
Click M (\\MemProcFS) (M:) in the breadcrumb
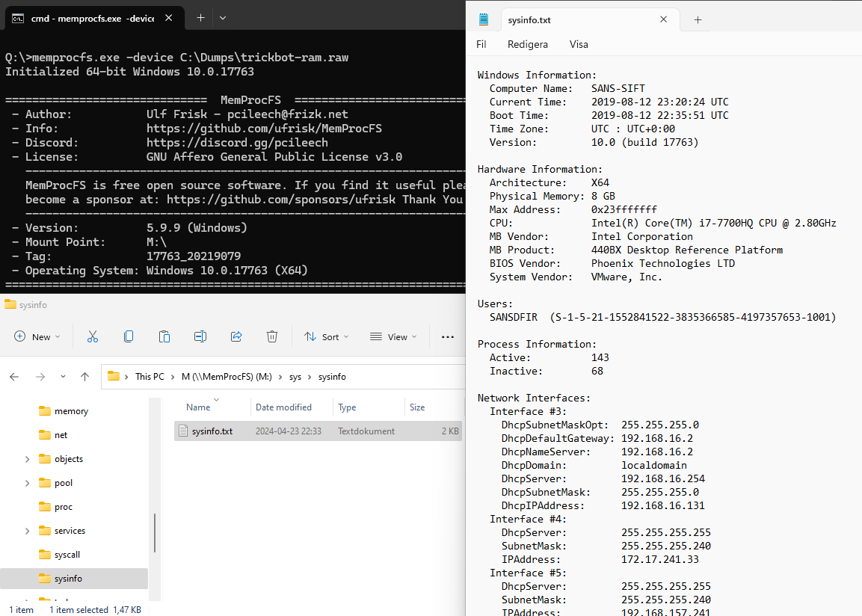click(x=227, y=377)
